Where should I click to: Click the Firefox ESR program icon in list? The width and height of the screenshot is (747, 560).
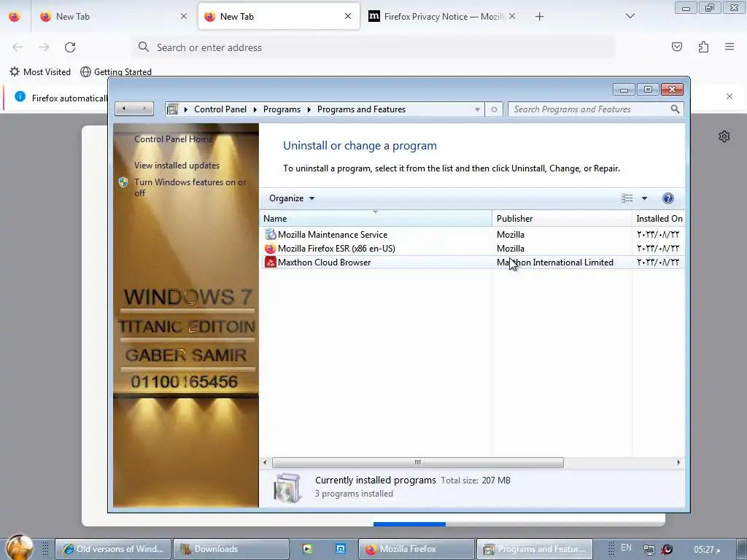click(x=270, y=248)
